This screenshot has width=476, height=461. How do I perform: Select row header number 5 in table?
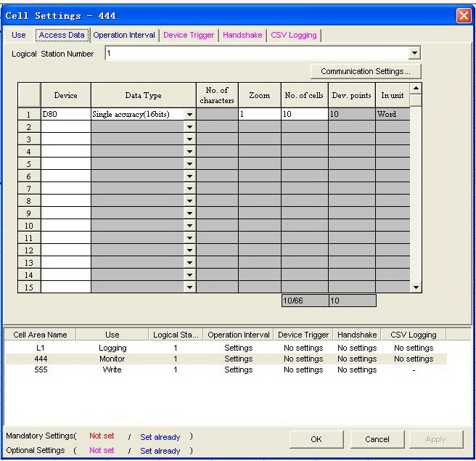coord(29,164)
